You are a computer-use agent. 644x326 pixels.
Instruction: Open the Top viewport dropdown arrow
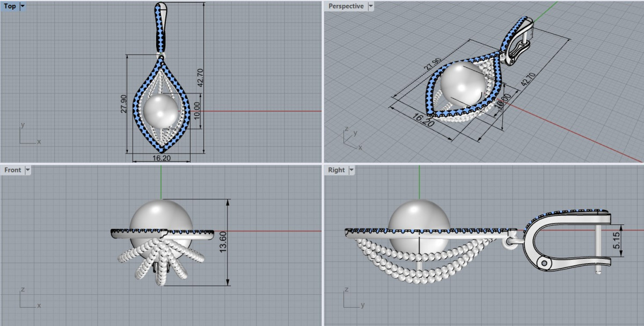[22, 6]
